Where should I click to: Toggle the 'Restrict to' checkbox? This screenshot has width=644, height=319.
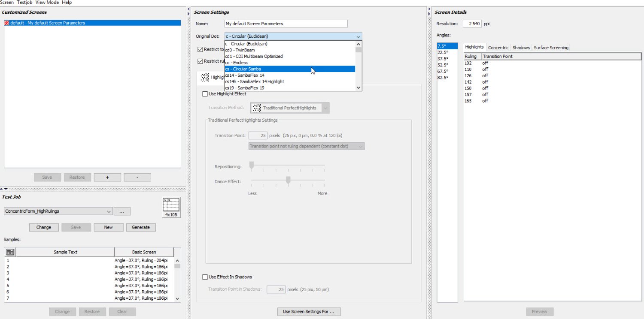coord(200,49)
